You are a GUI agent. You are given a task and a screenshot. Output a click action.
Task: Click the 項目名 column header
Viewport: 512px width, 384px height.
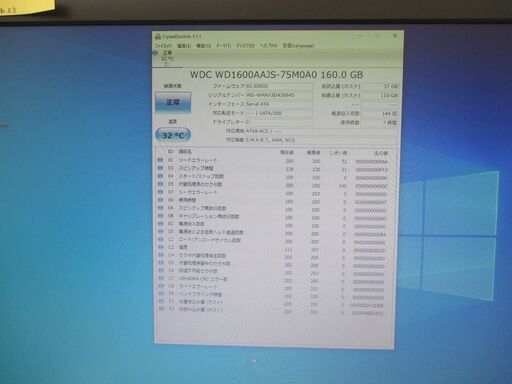click(185, 152)
